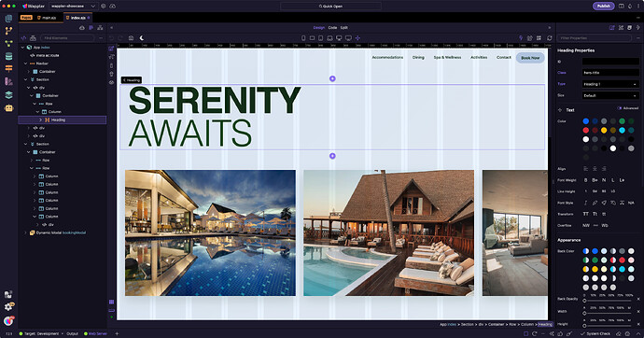Open the theme manager swatches sidebar icon
The width and height of the screenshot is (644, 338).
click(8, 82)
